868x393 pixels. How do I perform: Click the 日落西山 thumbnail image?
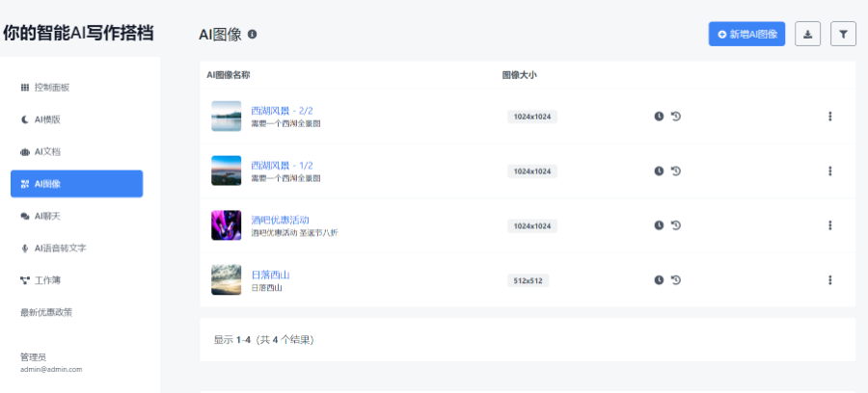click(226, 279)
